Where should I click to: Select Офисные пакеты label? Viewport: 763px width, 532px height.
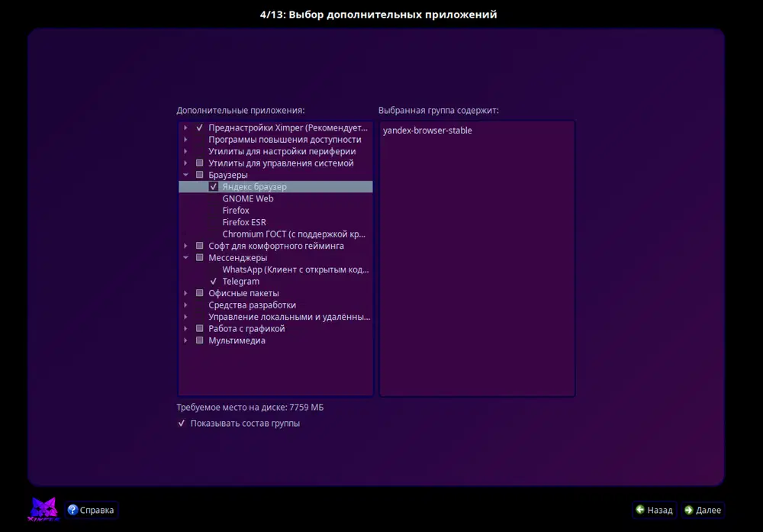tap(243, 293)
